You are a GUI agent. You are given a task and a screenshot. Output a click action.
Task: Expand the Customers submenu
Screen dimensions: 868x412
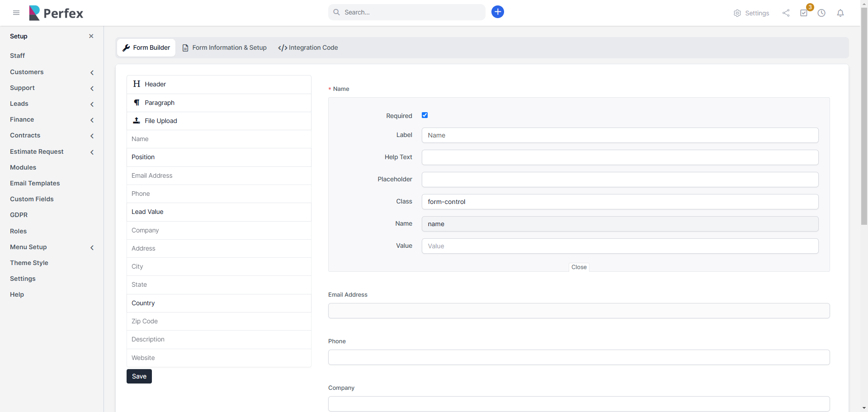(92, 72)
